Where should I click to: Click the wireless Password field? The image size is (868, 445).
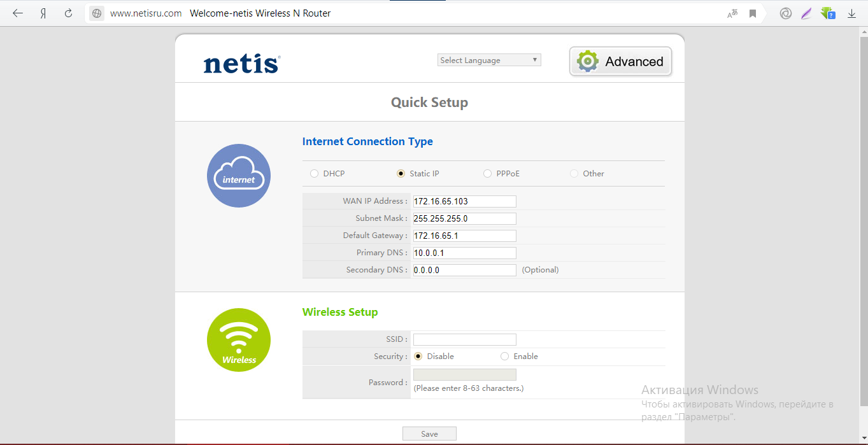pos(465,374)
